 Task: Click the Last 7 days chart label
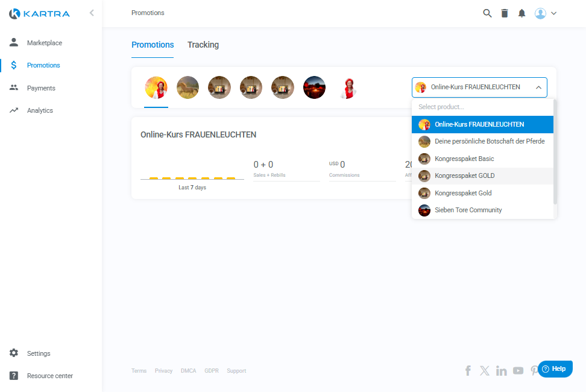(x=192, y=188)
